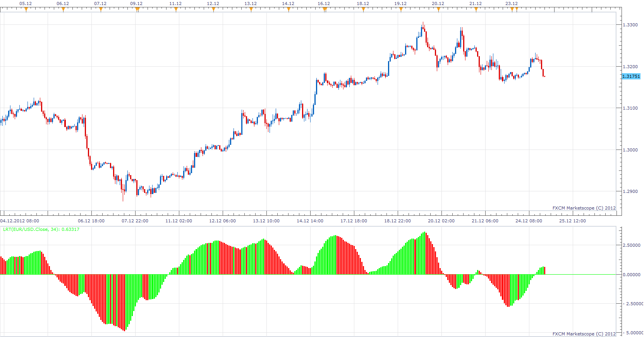Select the LRT(EUR/USD.Close, 34) indicator label
644x337 pixels.
(41, 229)
